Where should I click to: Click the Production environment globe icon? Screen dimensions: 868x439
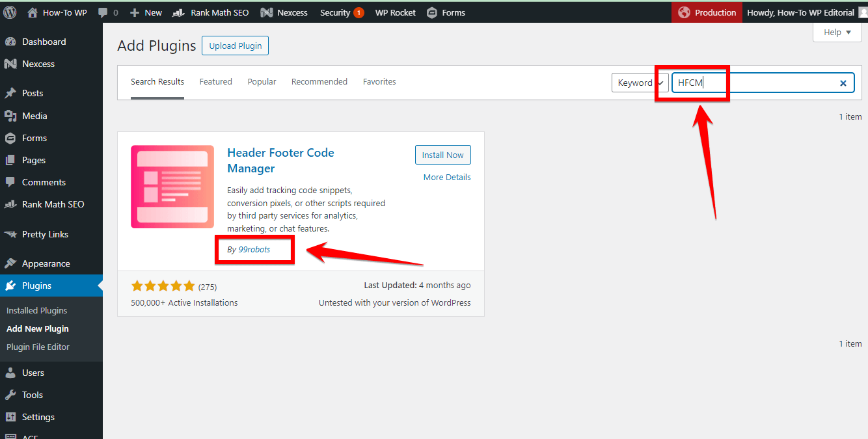684,12
